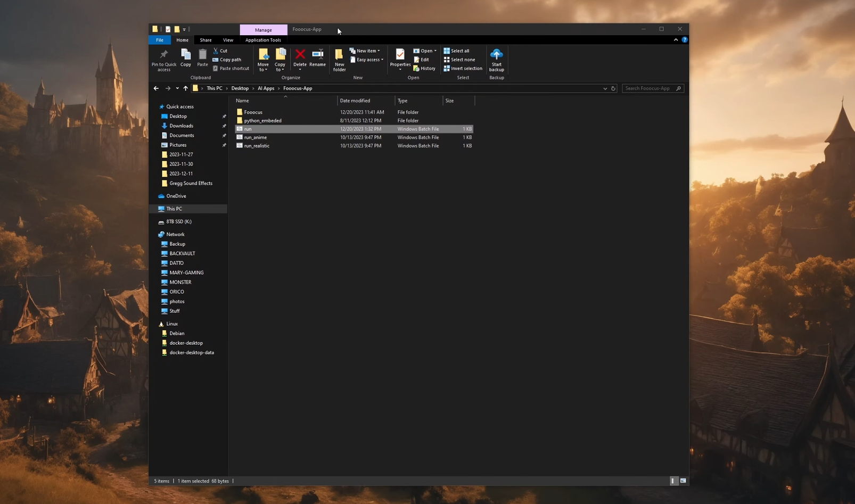The width and height of the screenshot is (855, 504).
Task: Click the Delete icon in the ribbon
Action: (x=300, y=55)
